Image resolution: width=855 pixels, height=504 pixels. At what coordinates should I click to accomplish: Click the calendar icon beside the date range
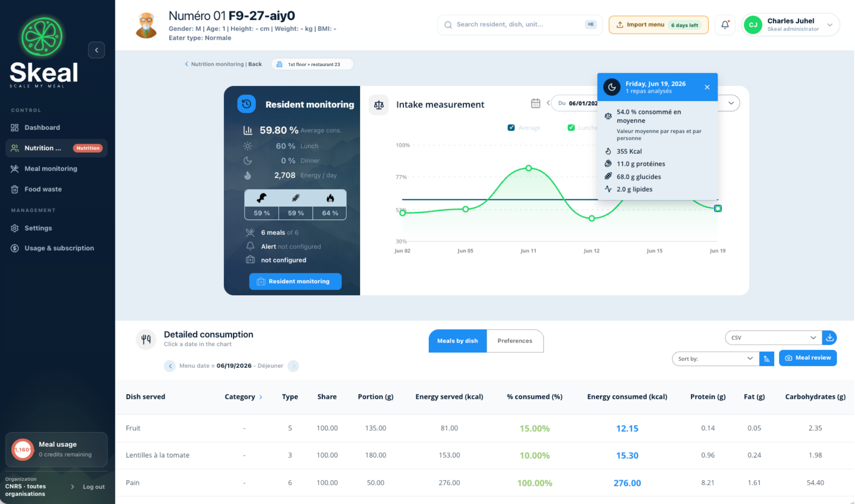pyautogui.click(x=535, y=103)
